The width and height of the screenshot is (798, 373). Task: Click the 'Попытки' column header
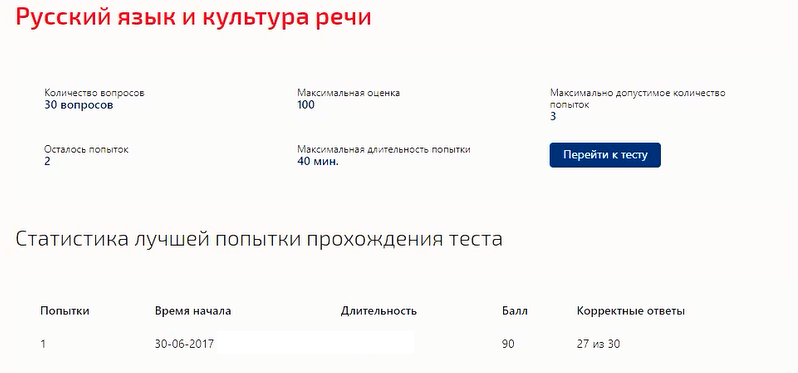(x=65, y=311)
